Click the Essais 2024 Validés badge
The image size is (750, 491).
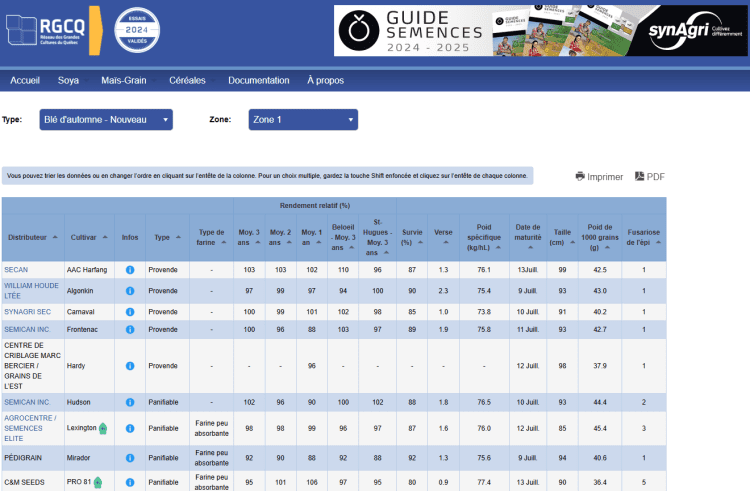click(x=137, y=30)
